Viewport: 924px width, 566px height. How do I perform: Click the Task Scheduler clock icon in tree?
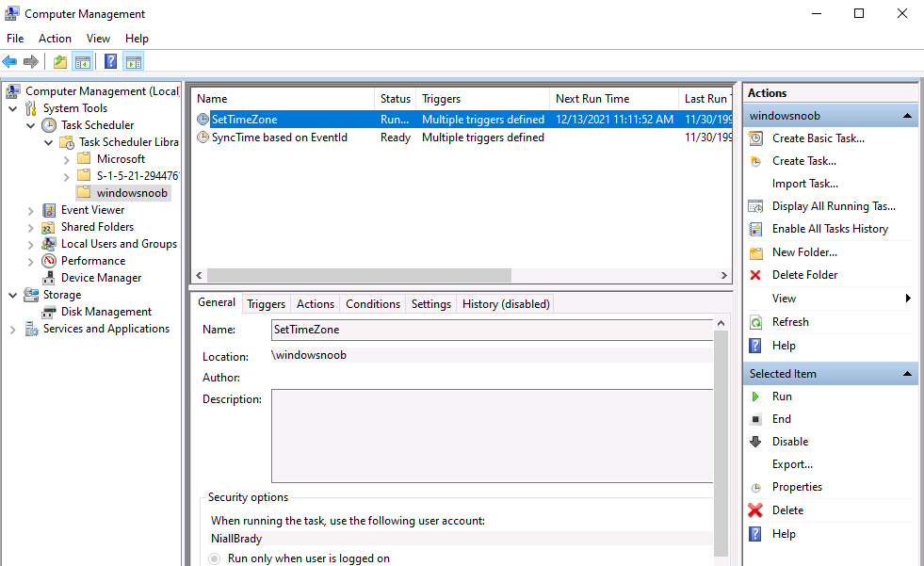[49, 125]
